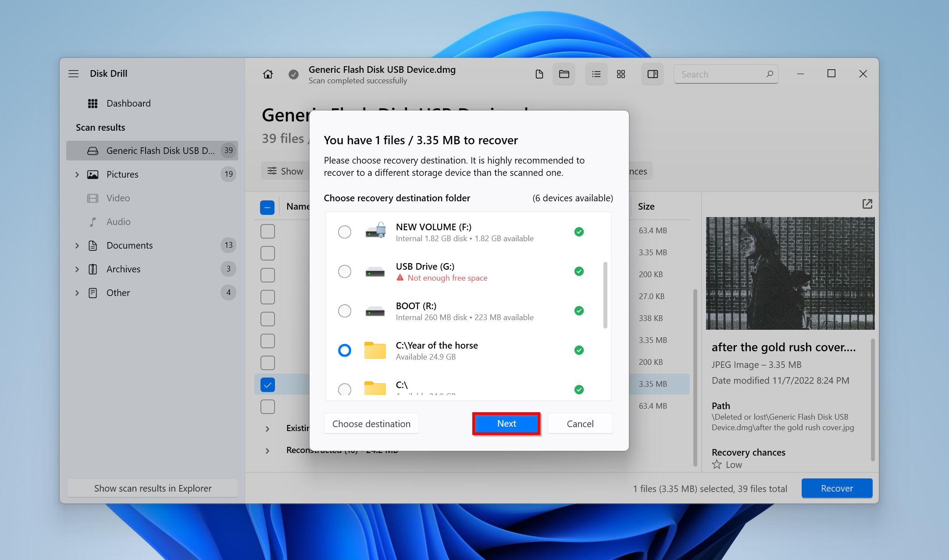
Task: Select USB Drive (G:) as destination
Action: pyautogui.click(x=344, y=271)
